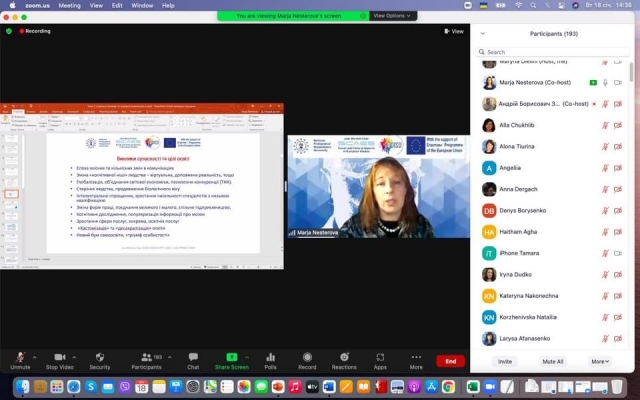640x400 pixels.
Task: Toggle Angelia's muted microphone icon
Action: coord(605,168)
